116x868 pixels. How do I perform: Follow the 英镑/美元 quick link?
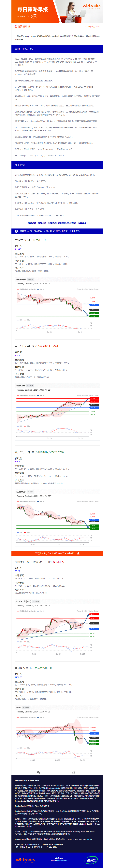point(32,223)
